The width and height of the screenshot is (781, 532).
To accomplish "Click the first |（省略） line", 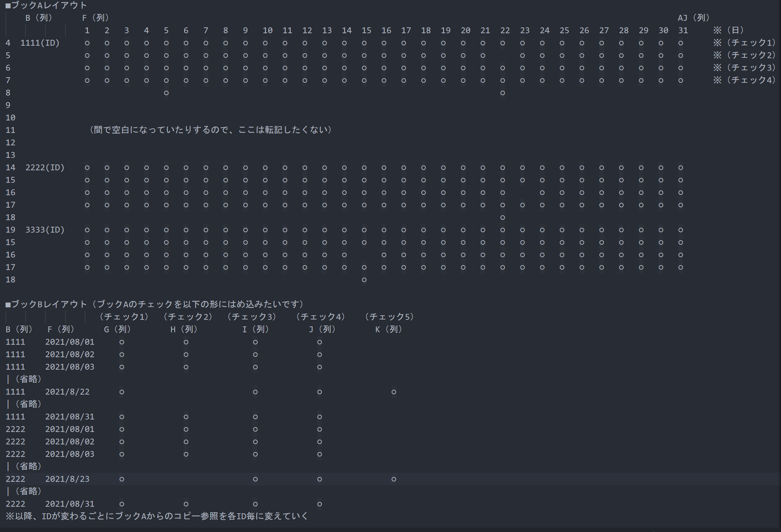I will tap(24, 379).
